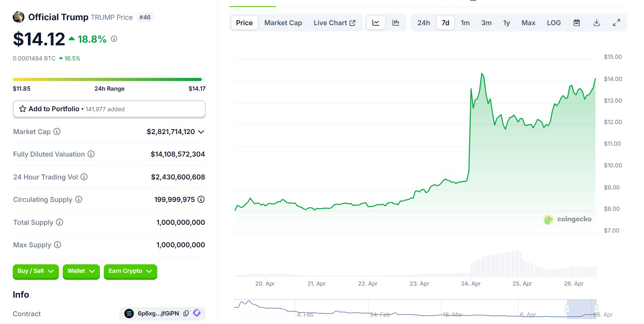
Task: Click the $2,821,714,120 market cap value
Action: 171,132
